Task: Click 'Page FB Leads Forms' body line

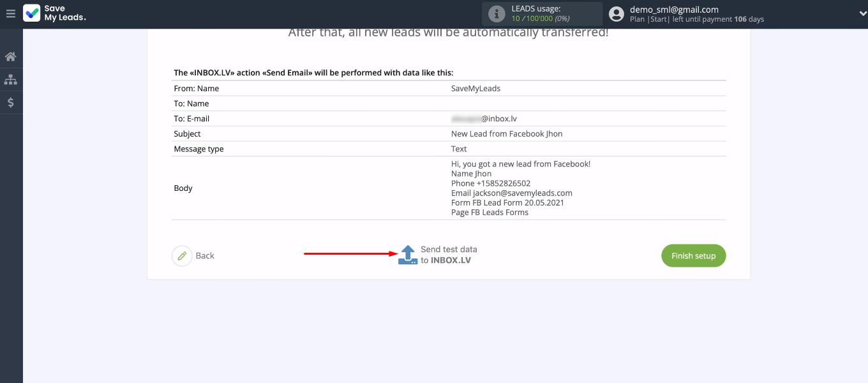Action: (490, 212)
